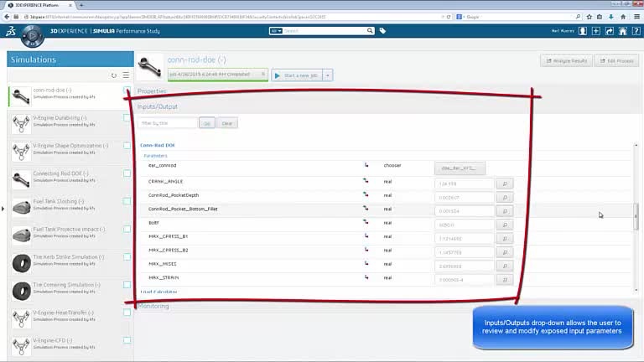Viewport: 644px width, 362px height.
Task: Collapse the Conn-Rod DOE group
Action: pyautogui.click(x=158, y=145)
